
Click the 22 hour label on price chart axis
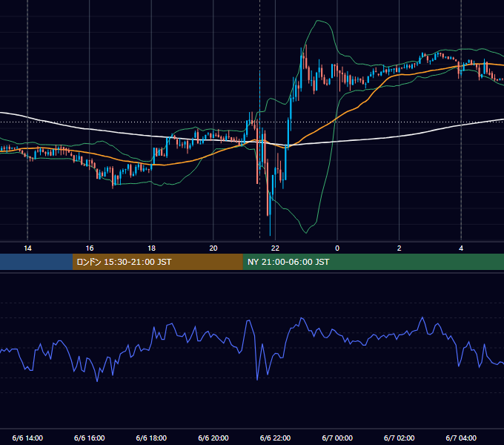pos(275,248)
